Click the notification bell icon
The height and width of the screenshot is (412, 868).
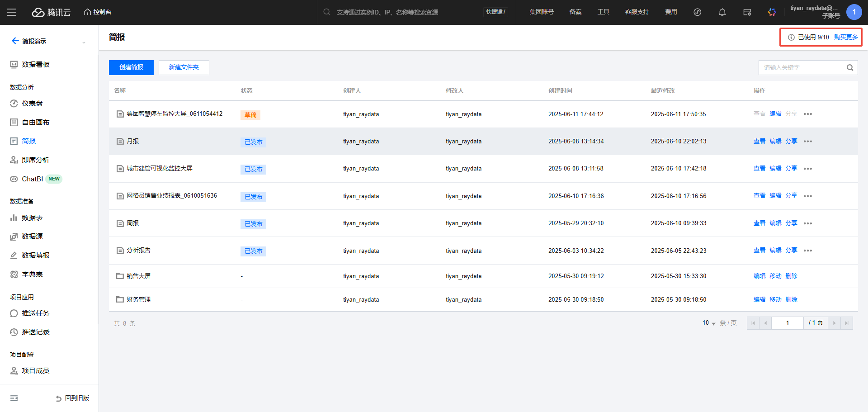[x=722, y=12]
